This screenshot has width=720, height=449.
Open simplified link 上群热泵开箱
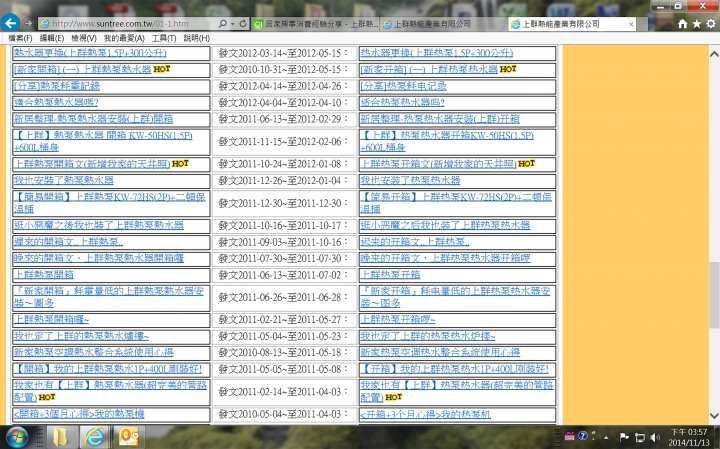(x=390, y=275)
